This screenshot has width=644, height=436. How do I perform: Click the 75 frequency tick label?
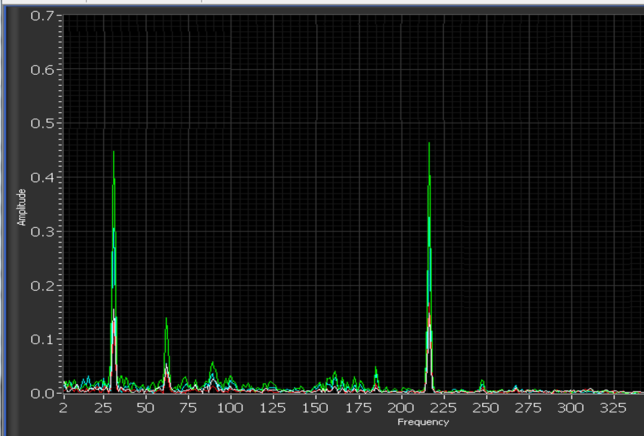click(188, 408)
